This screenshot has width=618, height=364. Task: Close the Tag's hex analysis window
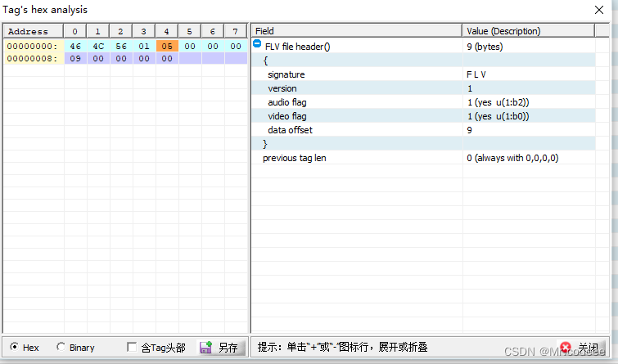(599, 10)
